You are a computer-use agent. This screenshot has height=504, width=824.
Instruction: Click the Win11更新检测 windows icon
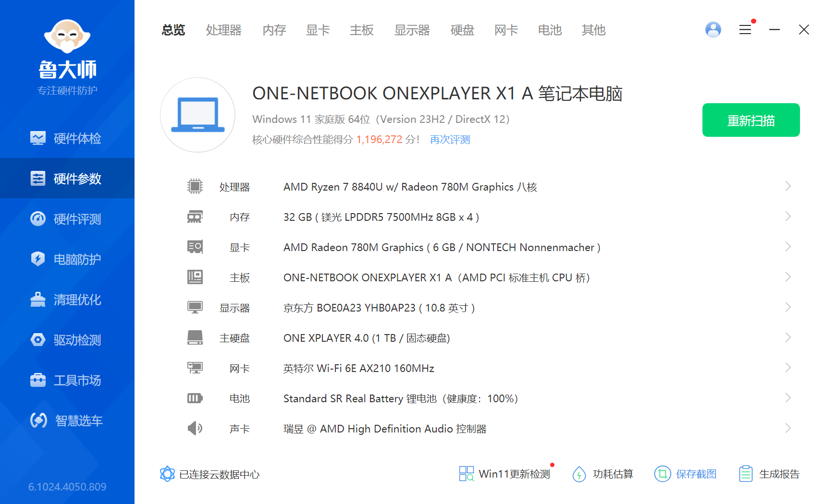click(467, 474)
